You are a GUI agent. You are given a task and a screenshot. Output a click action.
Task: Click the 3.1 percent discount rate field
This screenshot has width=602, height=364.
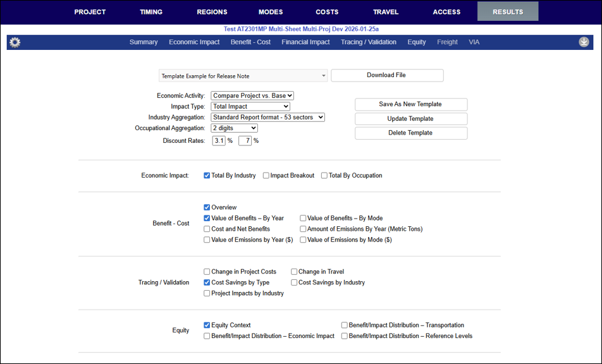(219, 141)
